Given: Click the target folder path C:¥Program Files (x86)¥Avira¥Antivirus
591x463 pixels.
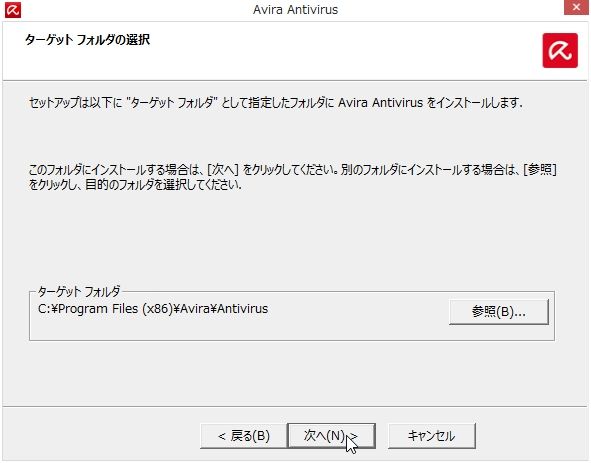Looking at the screenshot, I should point(153,309).
